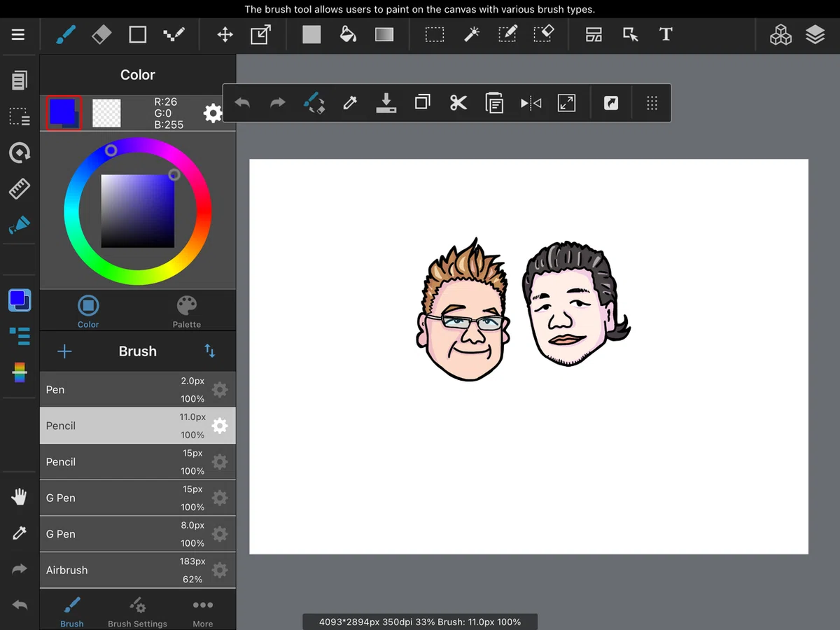Add a new brush with plus button
The height and width of the screenshot is (630, 840).
[x=64, y=351]
